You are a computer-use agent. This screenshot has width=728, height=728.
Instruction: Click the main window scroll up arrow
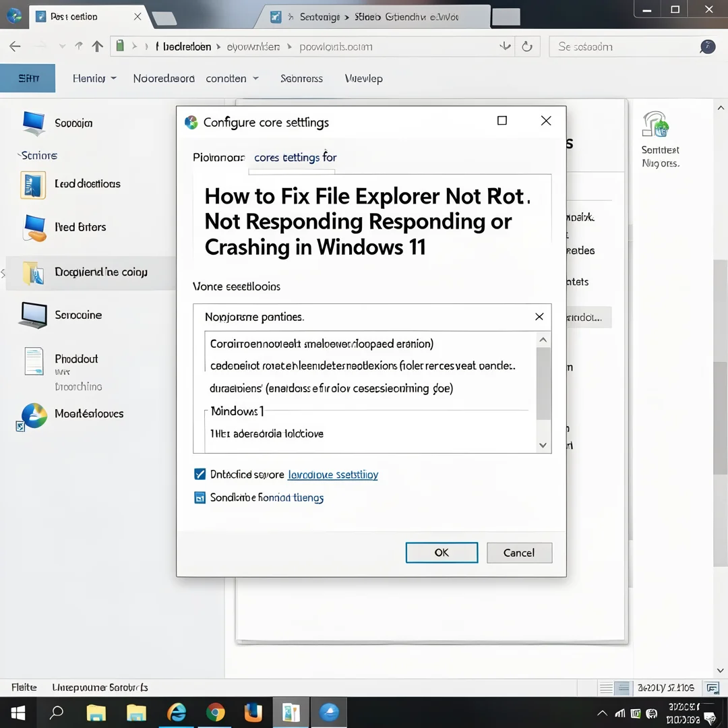pos(721,108)
